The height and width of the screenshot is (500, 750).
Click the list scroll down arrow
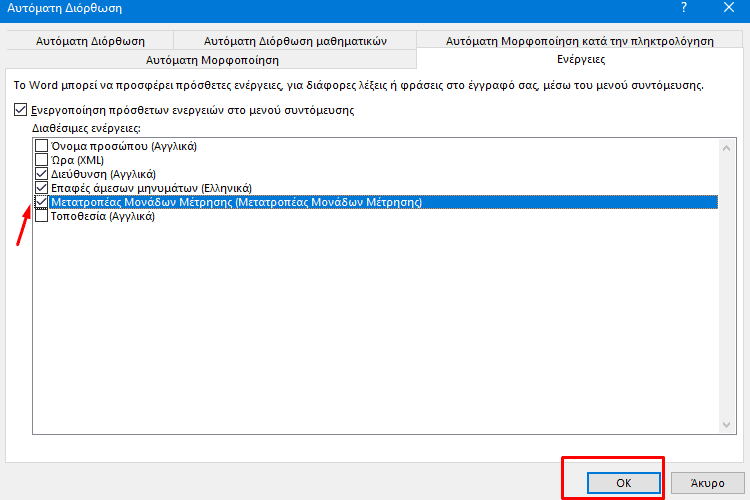(x=727, y=424)
